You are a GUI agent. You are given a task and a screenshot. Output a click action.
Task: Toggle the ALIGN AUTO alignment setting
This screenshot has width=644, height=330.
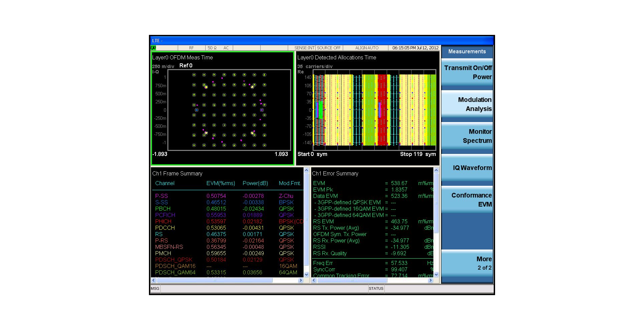tap(366, 48)
